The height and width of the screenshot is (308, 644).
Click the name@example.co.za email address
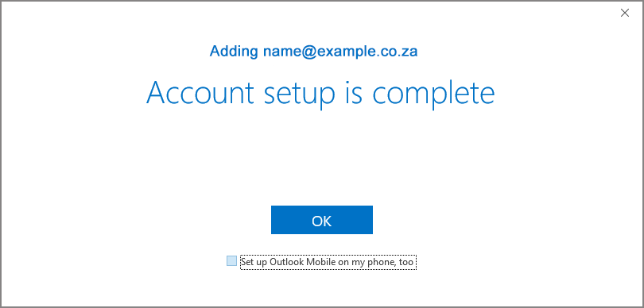340,52
